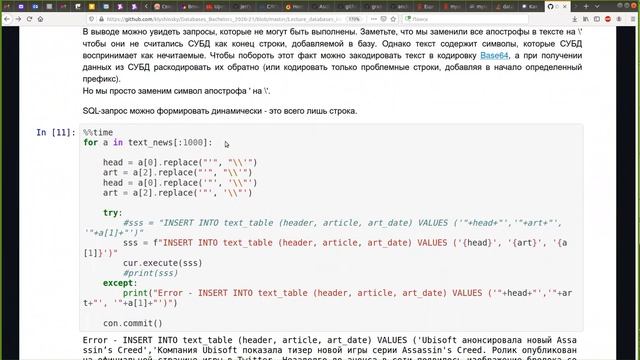Click the 'Но мы просто заменим символ' sentence
Viewport: 640px width, 360px height.
[176, 91]
